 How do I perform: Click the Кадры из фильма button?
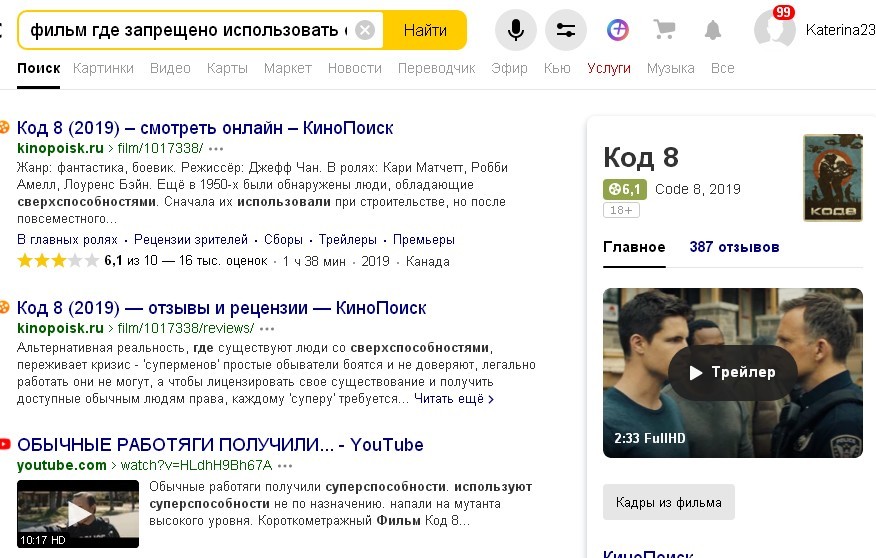click(x=669, y=502)
